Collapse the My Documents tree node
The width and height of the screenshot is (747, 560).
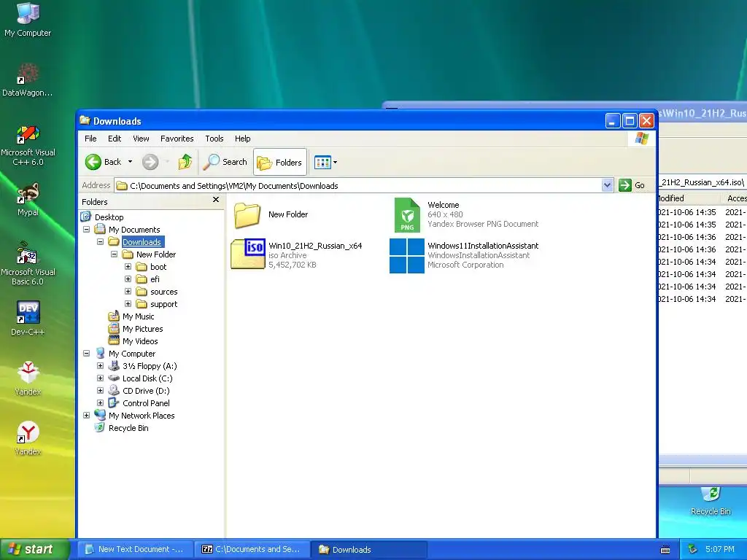(86, 229)
